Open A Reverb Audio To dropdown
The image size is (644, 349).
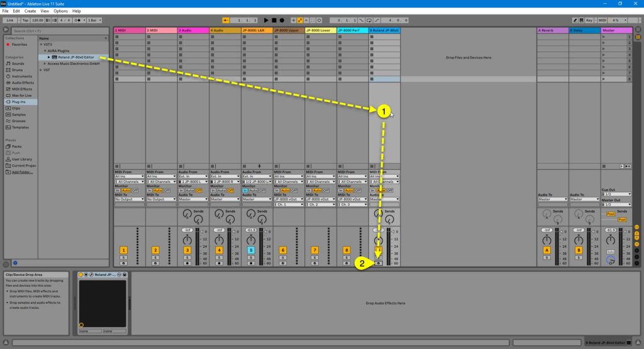552,199
